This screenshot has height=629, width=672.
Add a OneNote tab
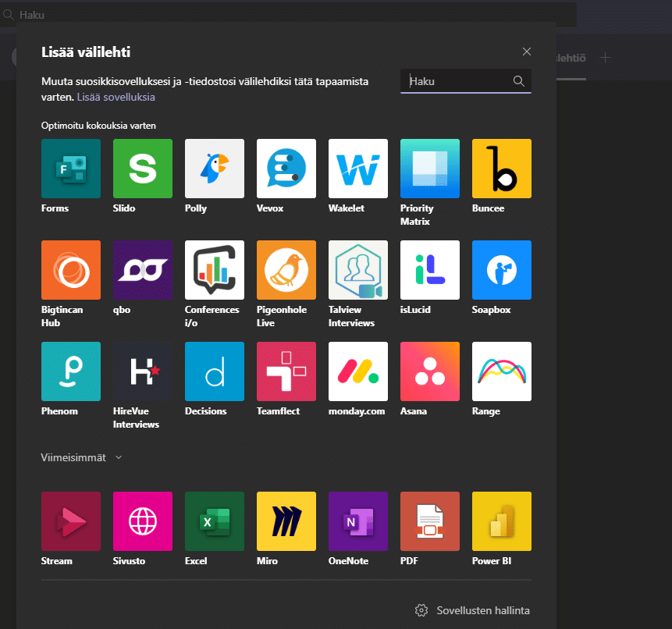pyautogui.click(x=358, y=521)
